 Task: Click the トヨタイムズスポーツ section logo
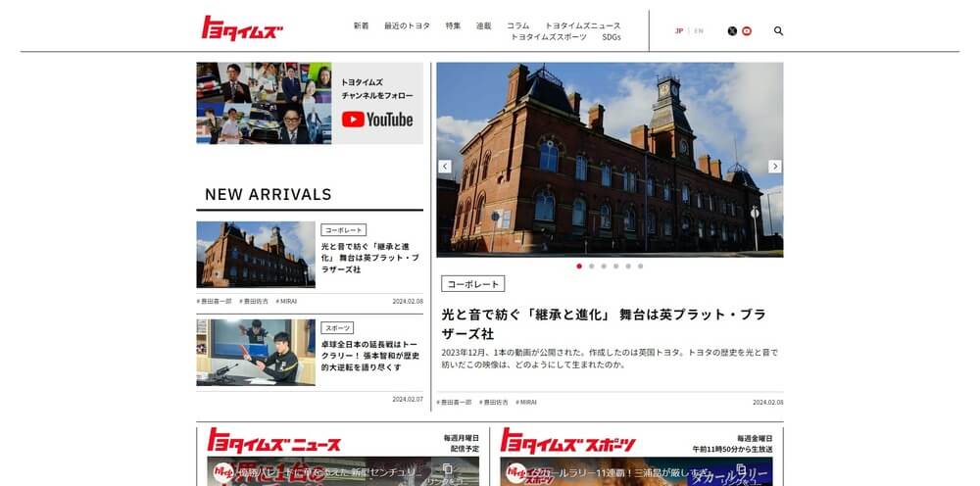click(x=567, y=440)
